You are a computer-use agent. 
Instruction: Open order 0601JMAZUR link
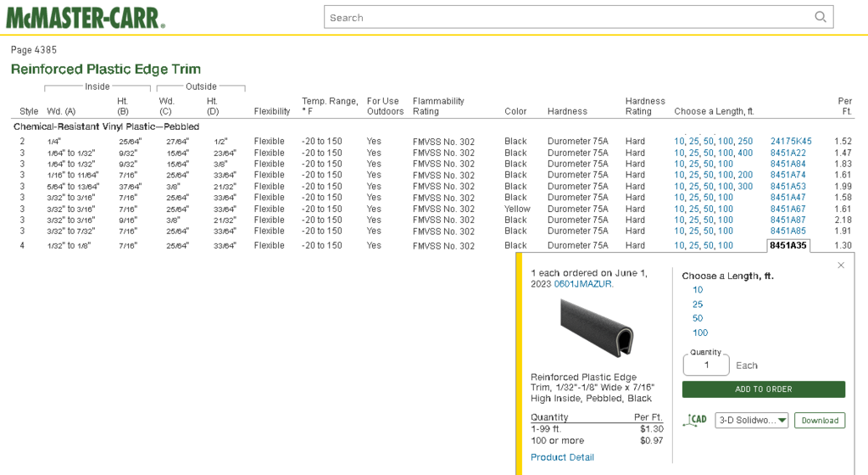pos(583,284)
